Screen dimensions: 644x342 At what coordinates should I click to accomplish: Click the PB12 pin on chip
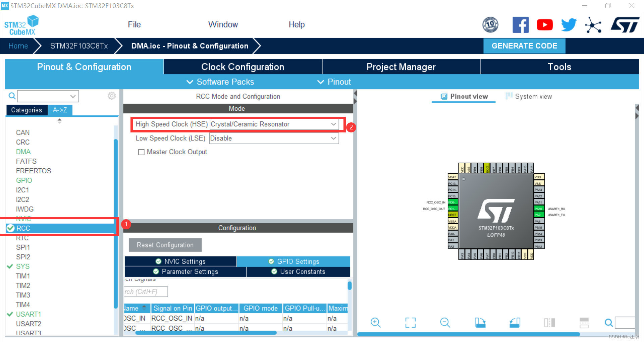[539, 246]
